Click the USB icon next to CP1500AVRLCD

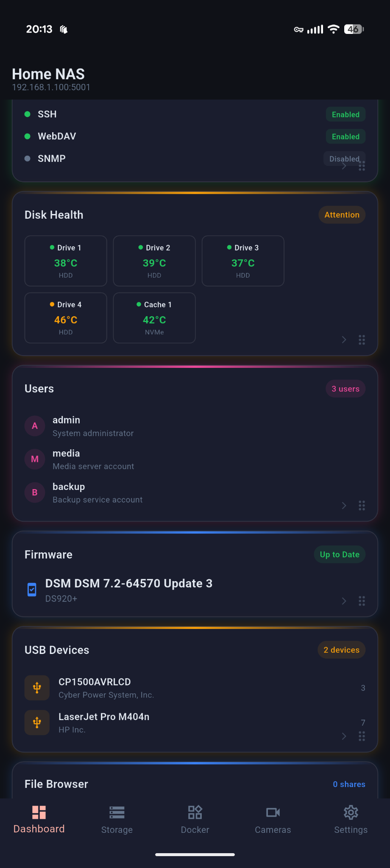click(37, 688)
